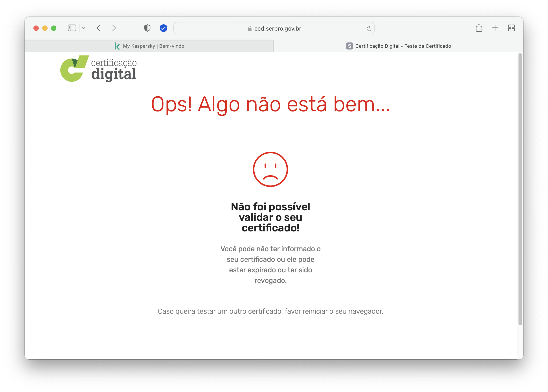The image size is (548, 392).
Task: Toggle the Safari sidebar panel
Action: pyautogui.click(x=72, y=28)
